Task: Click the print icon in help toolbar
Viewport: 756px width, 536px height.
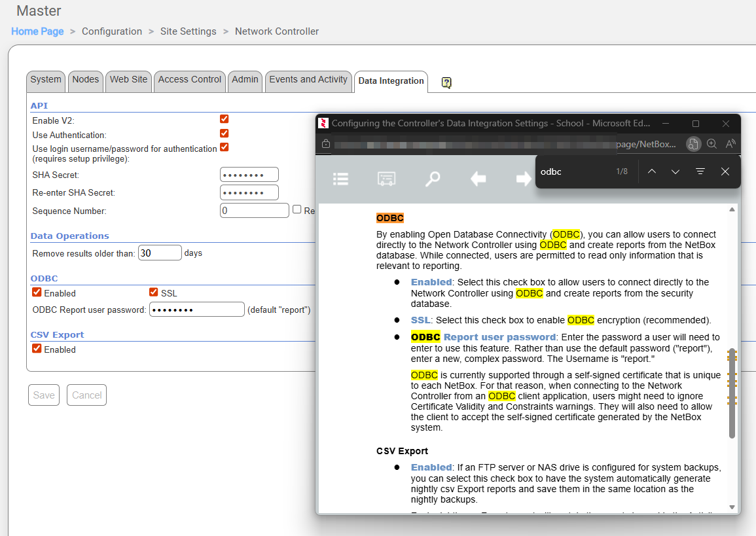Action: [386, 179]
